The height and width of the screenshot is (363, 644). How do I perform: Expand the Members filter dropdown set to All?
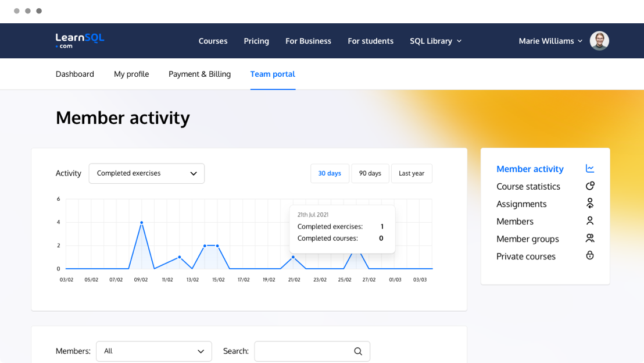click(153, 351)
